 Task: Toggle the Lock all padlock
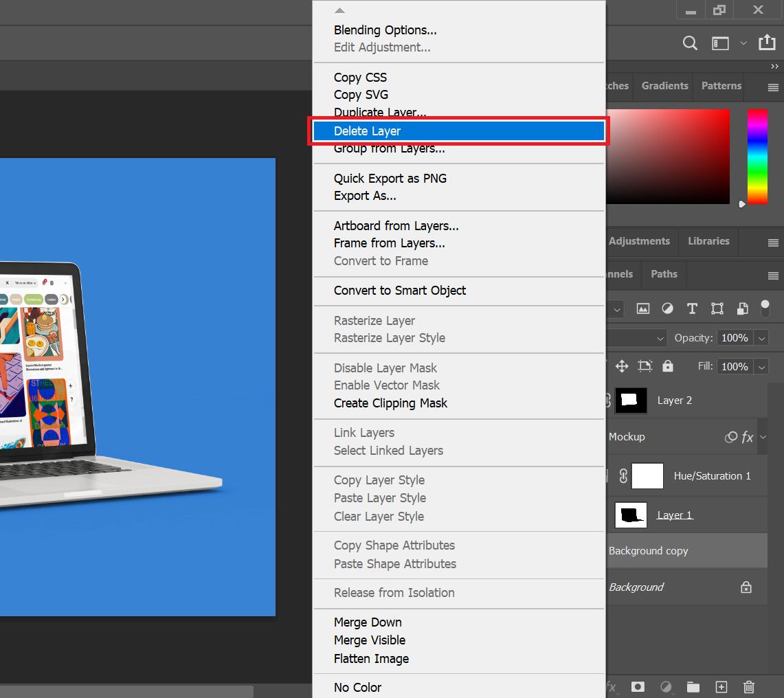[x=668, y=366]
